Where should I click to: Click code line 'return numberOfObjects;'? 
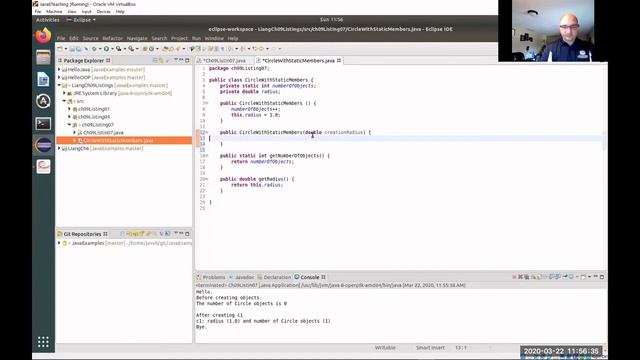[x=262, y=162]
